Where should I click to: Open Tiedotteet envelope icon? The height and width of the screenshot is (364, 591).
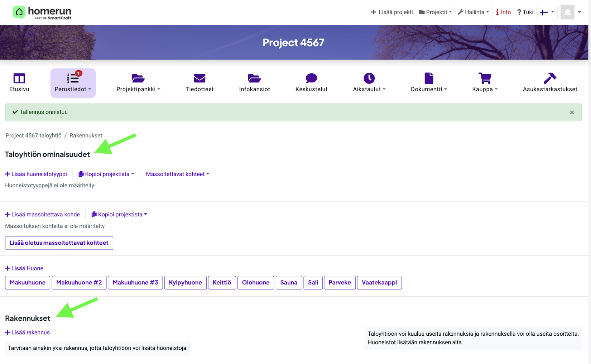(x=200, y=78)
